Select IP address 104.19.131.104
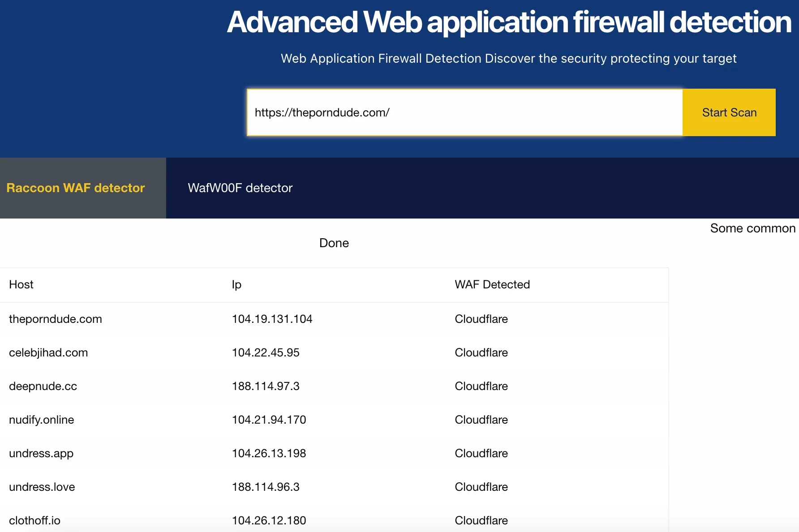The height and width of the screenshot is (532, 799). (x=272, y=319)
